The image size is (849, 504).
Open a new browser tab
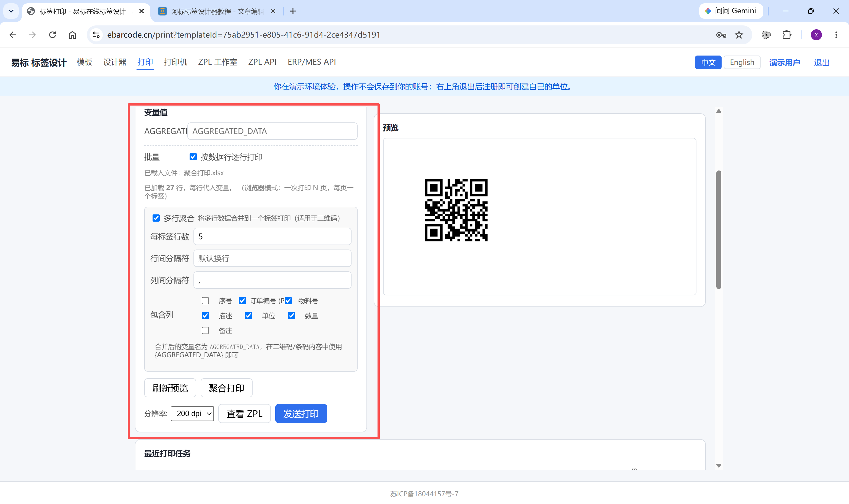click(293, 11)
